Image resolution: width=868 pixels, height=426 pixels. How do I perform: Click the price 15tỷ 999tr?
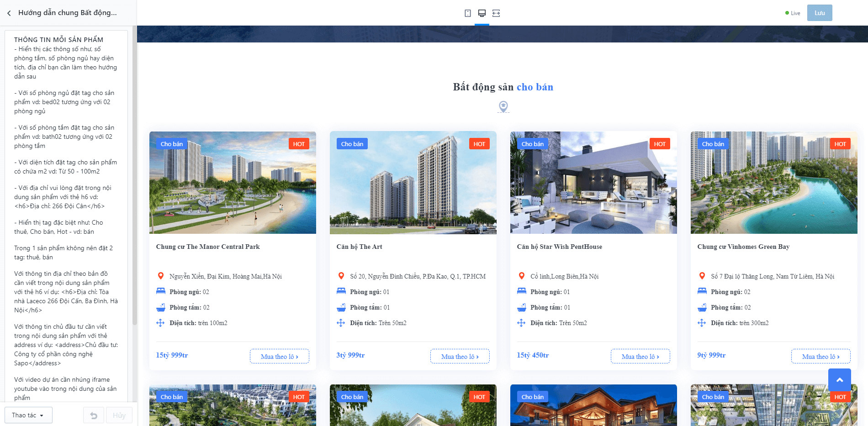pyautogui.click(x=172, y=355)
